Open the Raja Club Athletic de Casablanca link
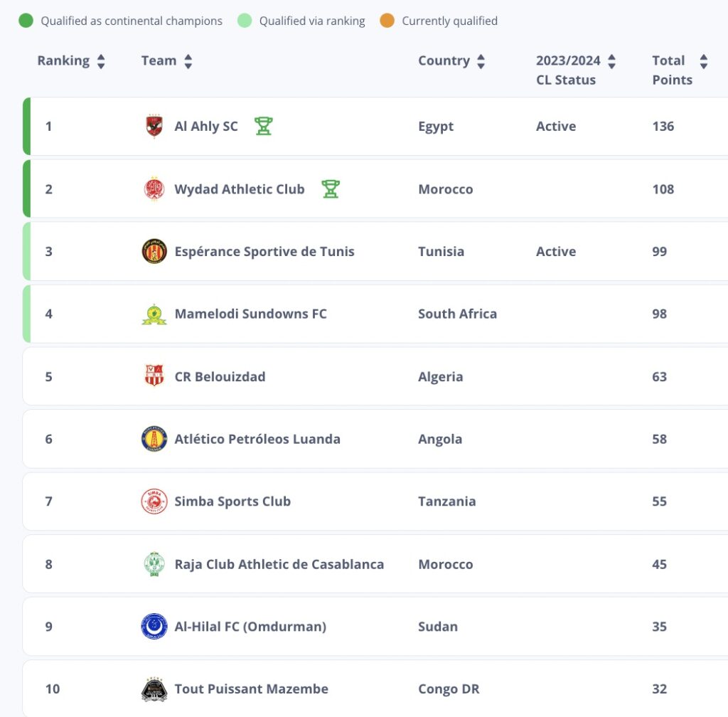Viewport: 728px width, 717px height. click(279, 564)
